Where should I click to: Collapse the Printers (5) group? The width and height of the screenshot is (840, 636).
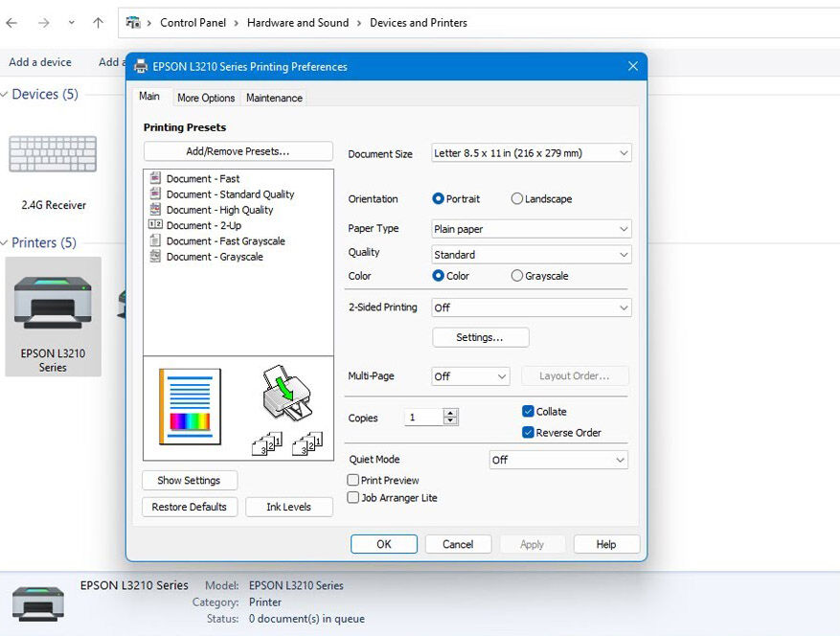coord(4,242)
